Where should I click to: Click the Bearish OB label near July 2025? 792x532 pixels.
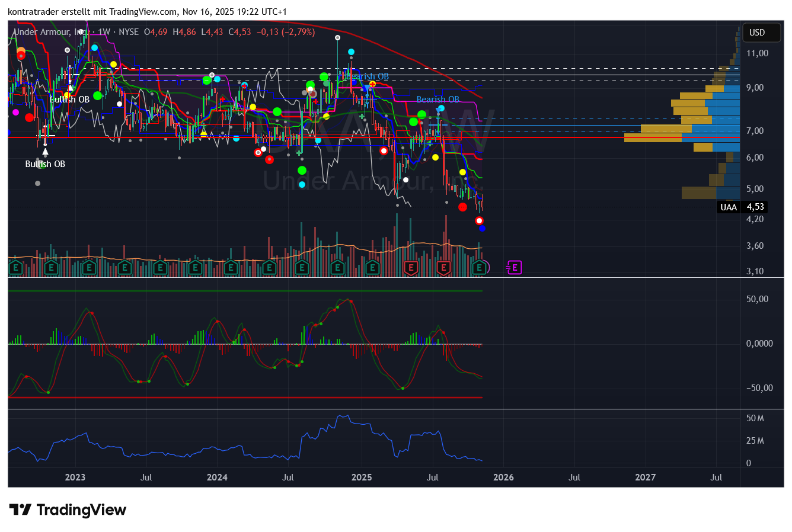pyautogui.click(x=437, y=100)
